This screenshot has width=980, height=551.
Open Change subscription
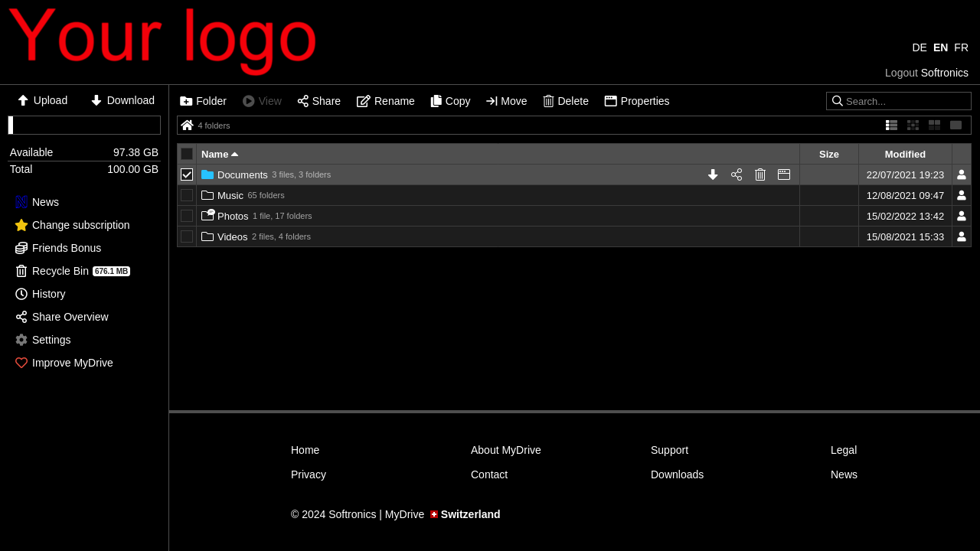(x=73, y=225)
